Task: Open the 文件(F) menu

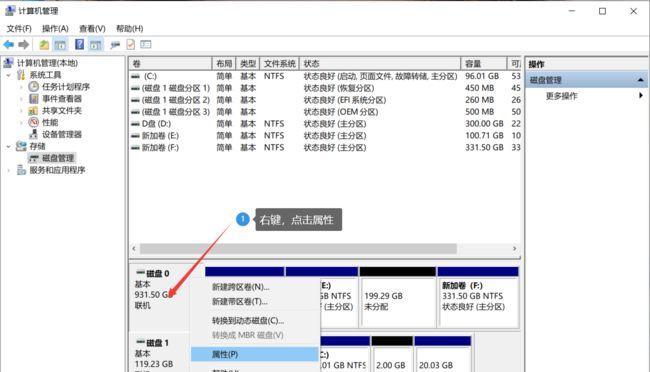Action: [x=19, y=29]
